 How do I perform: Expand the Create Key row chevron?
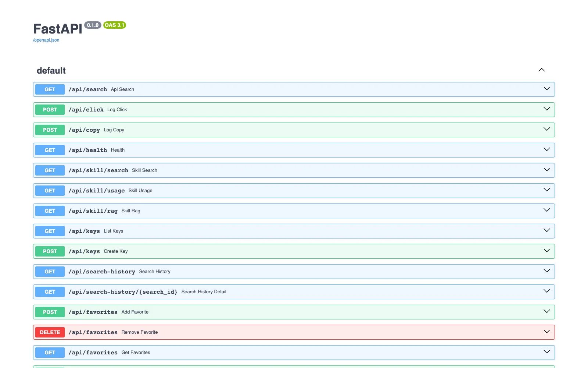(x=547, y=251)
